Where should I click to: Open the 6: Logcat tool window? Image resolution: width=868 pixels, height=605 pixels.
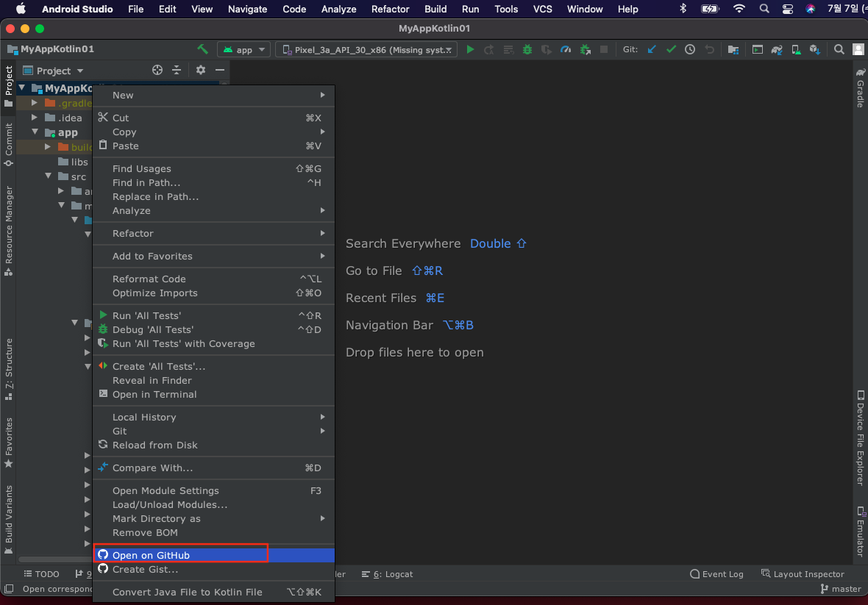pos(387,574)
